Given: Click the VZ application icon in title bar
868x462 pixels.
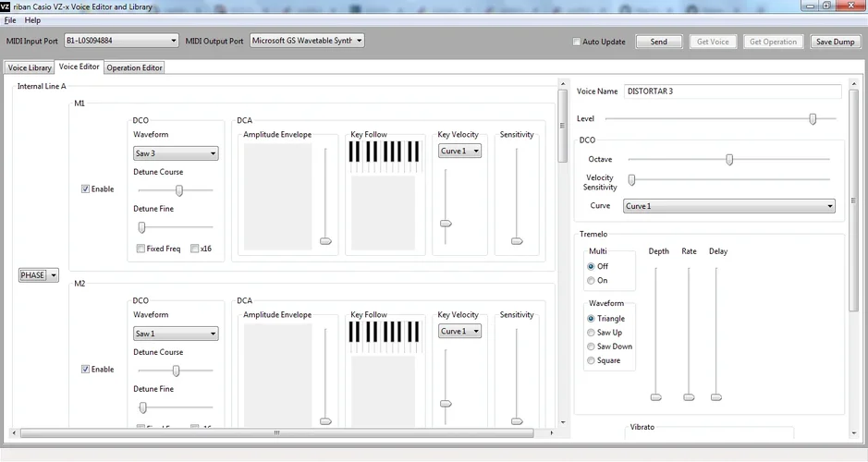Looking at the screenshot, I should click(x=6, y=6).
